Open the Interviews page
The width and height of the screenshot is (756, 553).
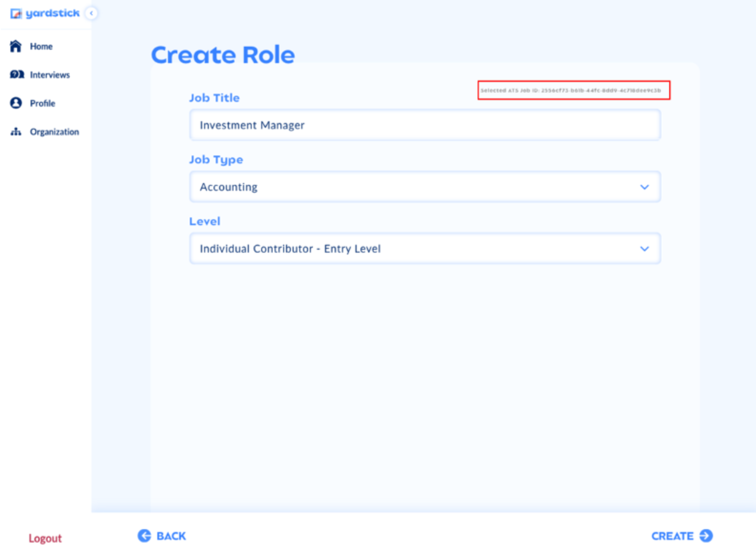click(x=50, y=74)
